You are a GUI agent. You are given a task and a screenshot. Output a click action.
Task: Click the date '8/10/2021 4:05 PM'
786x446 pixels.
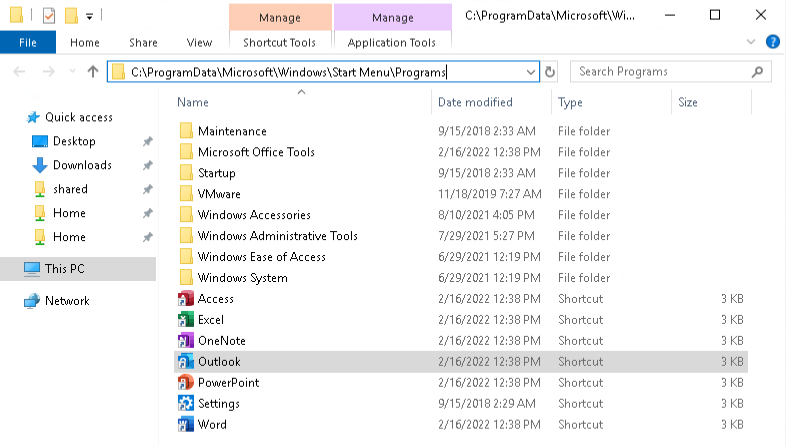point(486,215)
